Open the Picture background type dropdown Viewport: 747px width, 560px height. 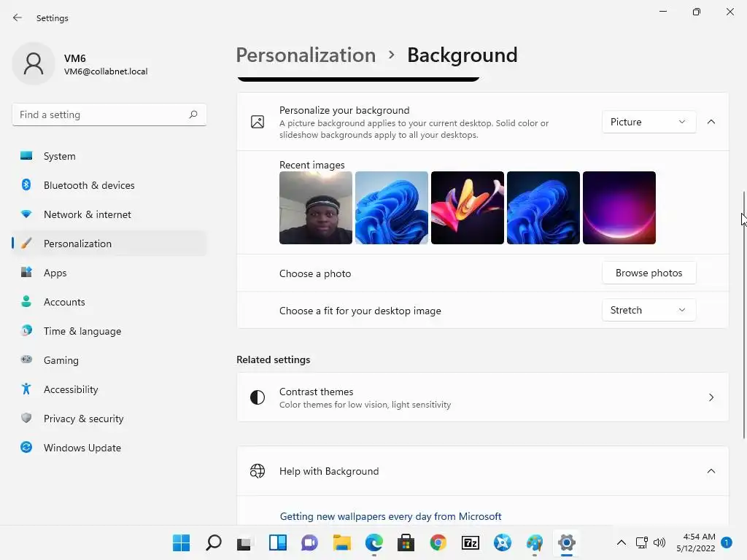tap(649, 122)
